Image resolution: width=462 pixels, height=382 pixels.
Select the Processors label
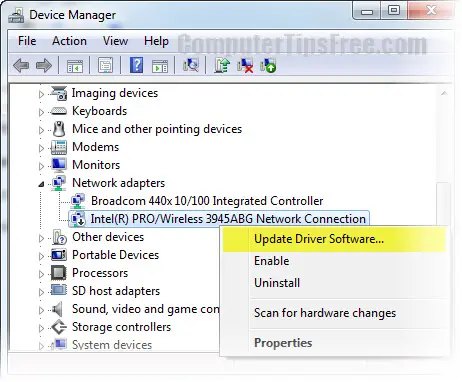(100, 273)
